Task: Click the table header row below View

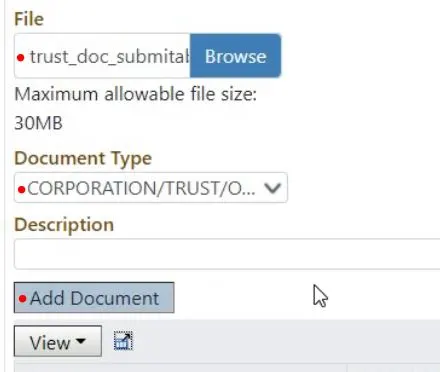Action: click(x=227, y=368)
